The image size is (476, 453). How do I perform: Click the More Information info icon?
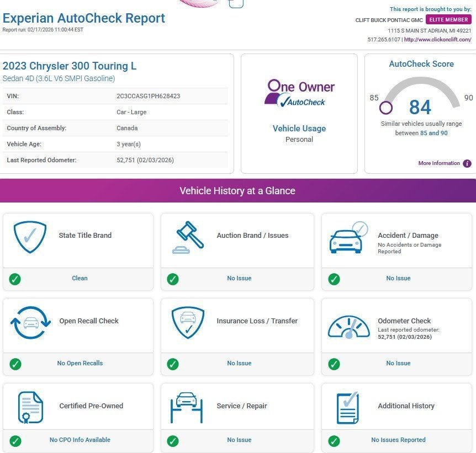467,163
